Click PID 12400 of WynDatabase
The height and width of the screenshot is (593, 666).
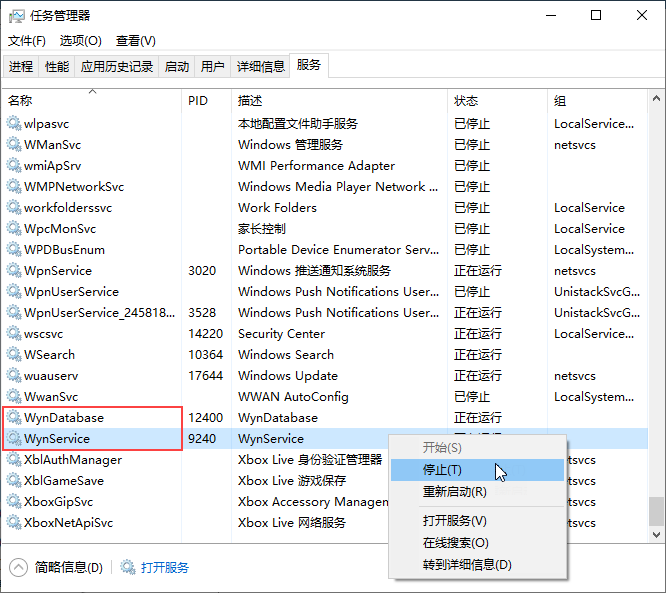(x=206, y=418)
